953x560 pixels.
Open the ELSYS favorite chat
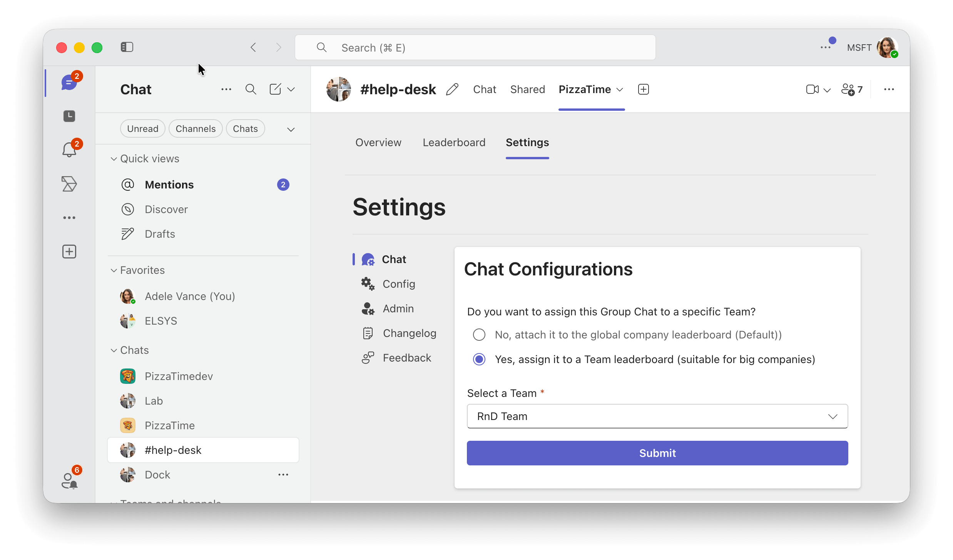click(x=203, y=321)
